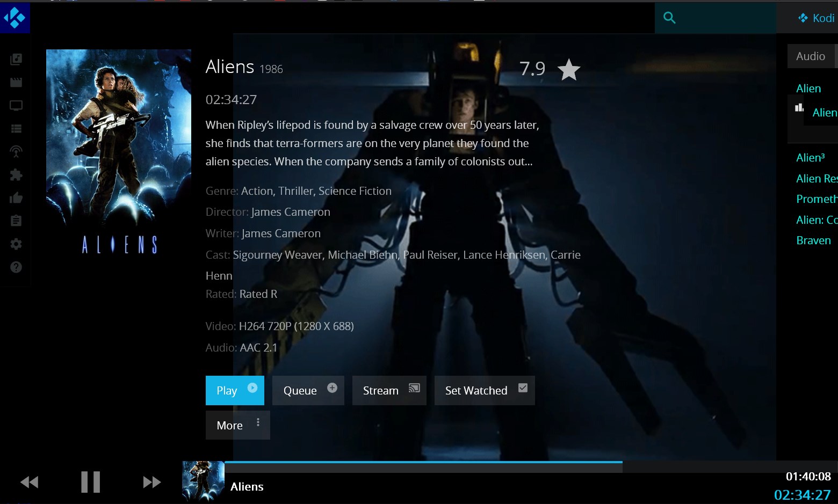Mark movie with Set Watched
This screenshot has width=838, height=504.
(485, 390)
